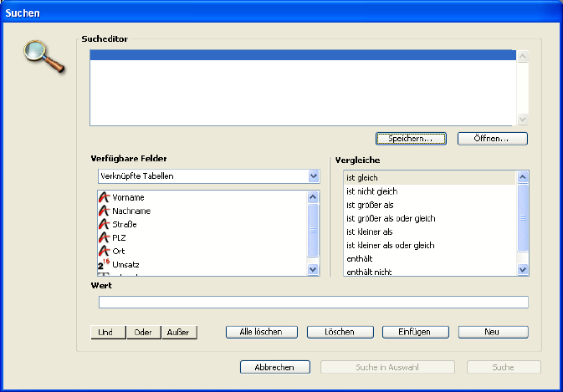Cancel the dialog with Abbrechen
The height and width of the screenshot is (392, 563).
point(275,367)
